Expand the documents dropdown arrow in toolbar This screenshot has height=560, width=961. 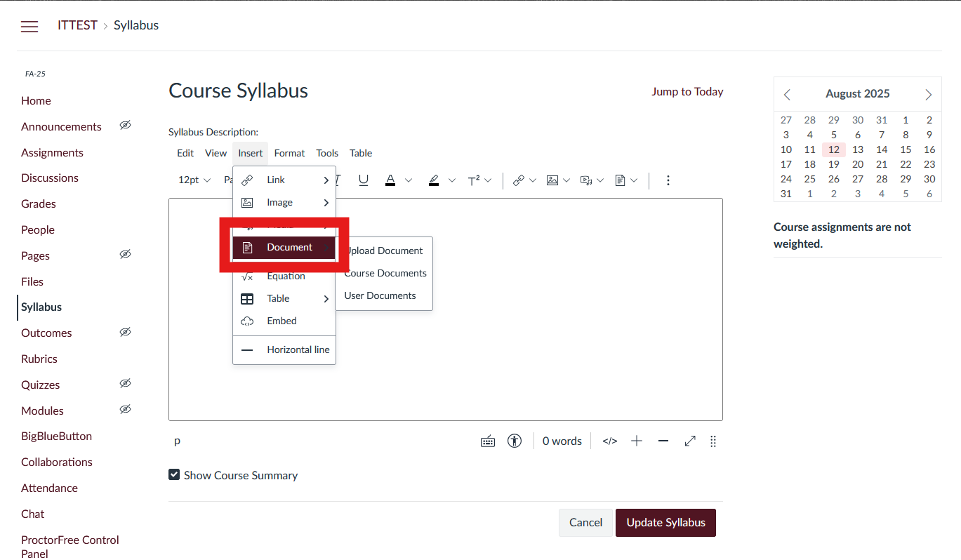(x=634, y=180)
